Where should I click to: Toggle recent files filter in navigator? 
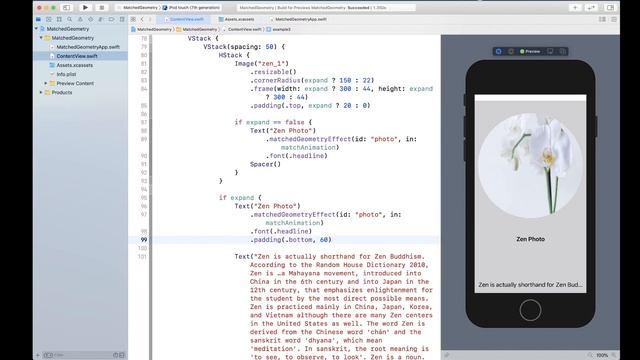[x=116, y=355]
